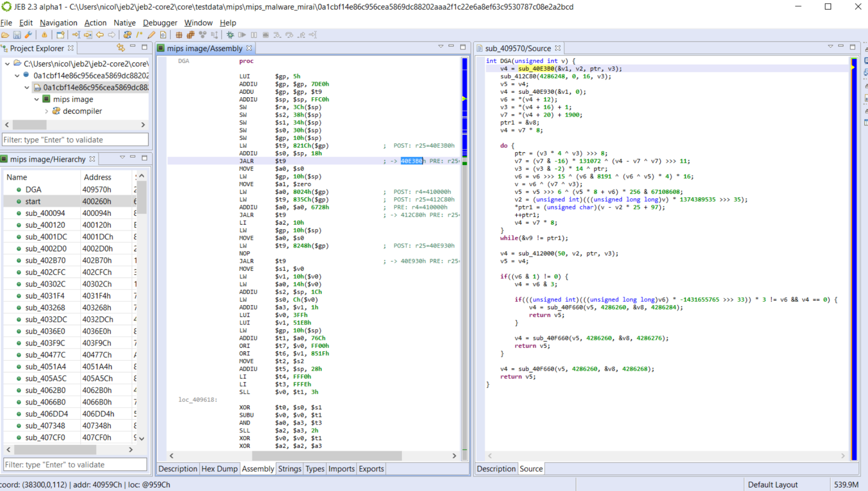This screenshot has height=491, width=868.
Task: Click the Project Explorer filter input field
Action: pos(75,140)
